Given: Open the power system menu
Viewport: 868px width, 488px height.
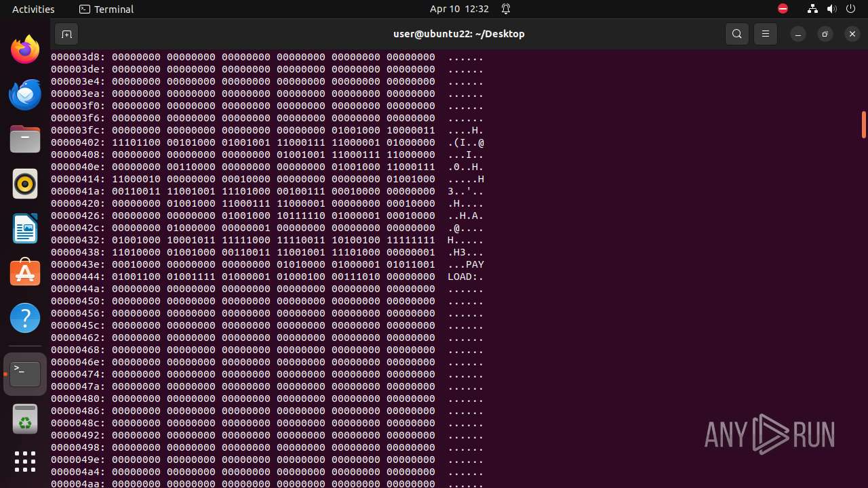Looking at the screenshot, I should (x=851, y=9).
